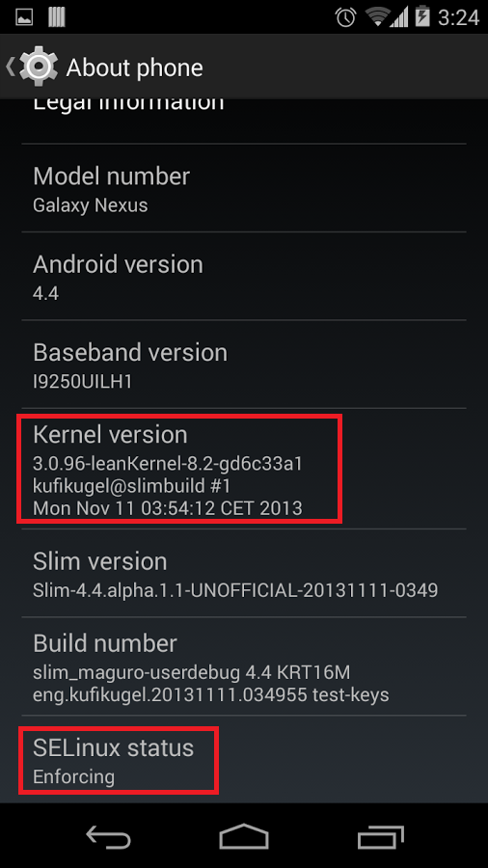Viewport: 488px width, 868px height.
Task: Tap the battery charging status icon
Action: click(x=422, y=17)
